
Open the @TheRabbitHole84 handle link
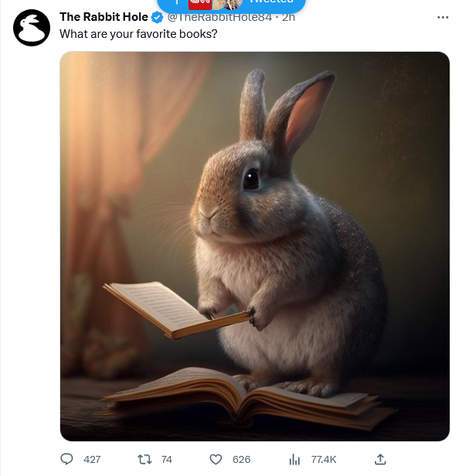[x=219, y=17]
